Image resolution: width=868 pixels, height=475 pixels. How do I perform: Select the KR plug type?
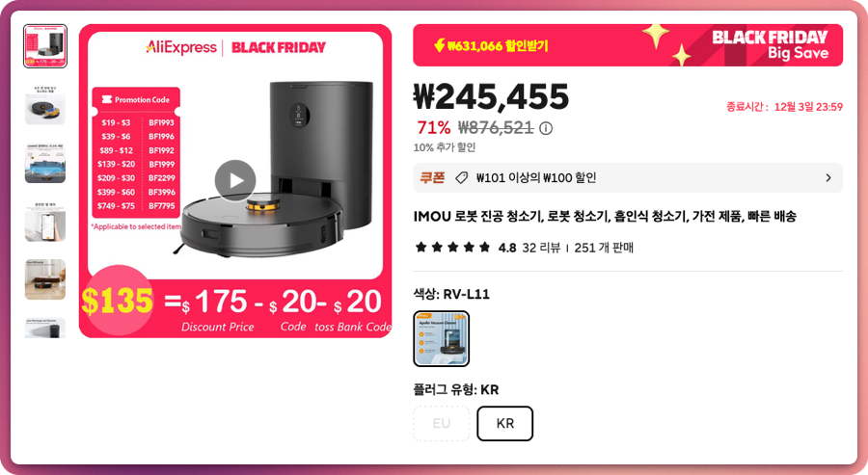(x=504, y=424)
